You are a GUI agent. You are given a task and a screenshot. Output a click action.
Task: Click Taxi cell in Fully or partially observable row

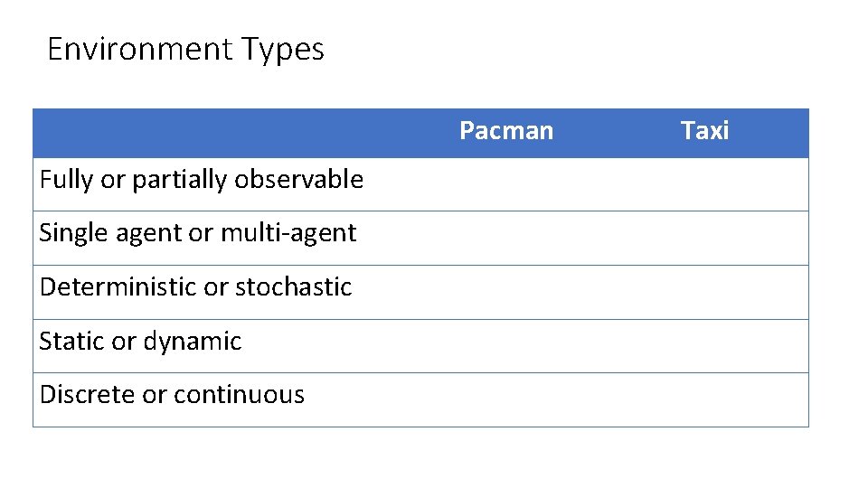pyautogui.click(x=704, y=184)
